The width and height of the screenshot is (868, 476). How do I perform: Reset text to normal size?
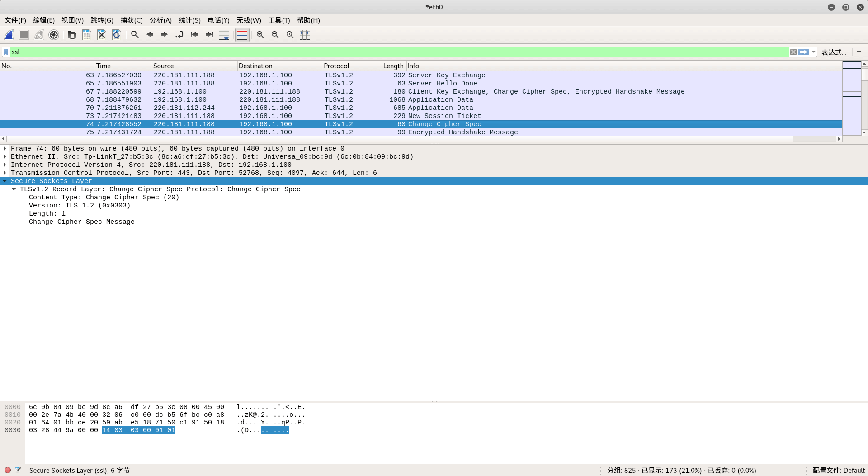point(290,35)
